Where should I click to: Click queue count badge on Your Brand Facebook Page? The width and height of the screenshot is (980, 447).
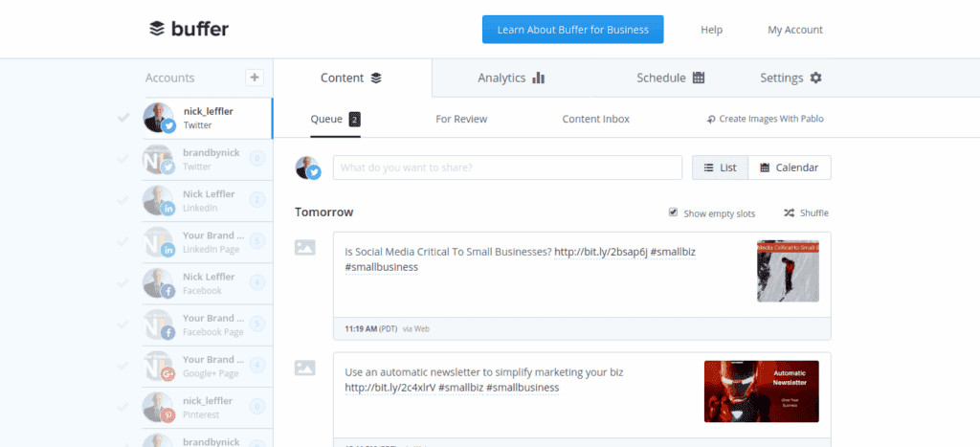point(257,324)
